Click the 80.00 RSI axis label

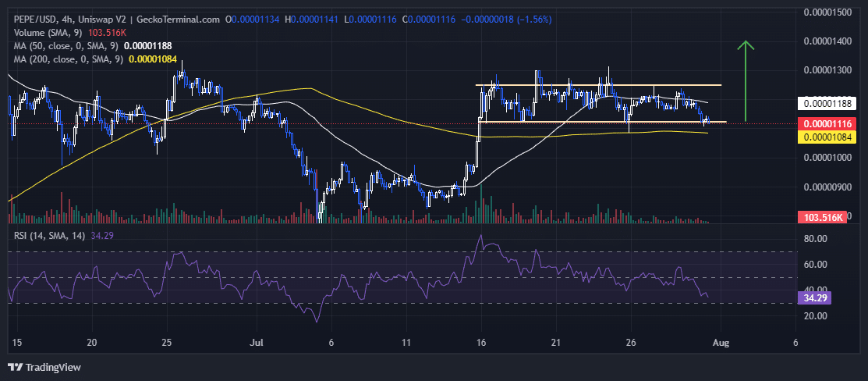coord(815,238)
